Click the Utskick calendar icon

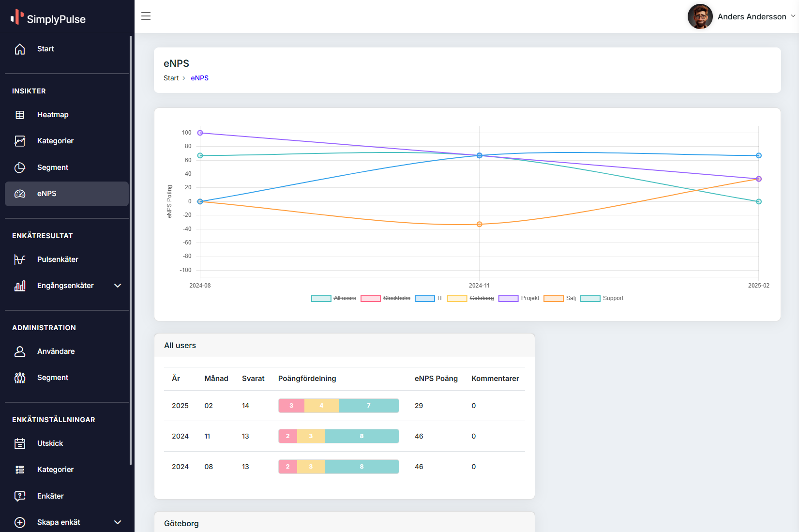coord(20,443)
